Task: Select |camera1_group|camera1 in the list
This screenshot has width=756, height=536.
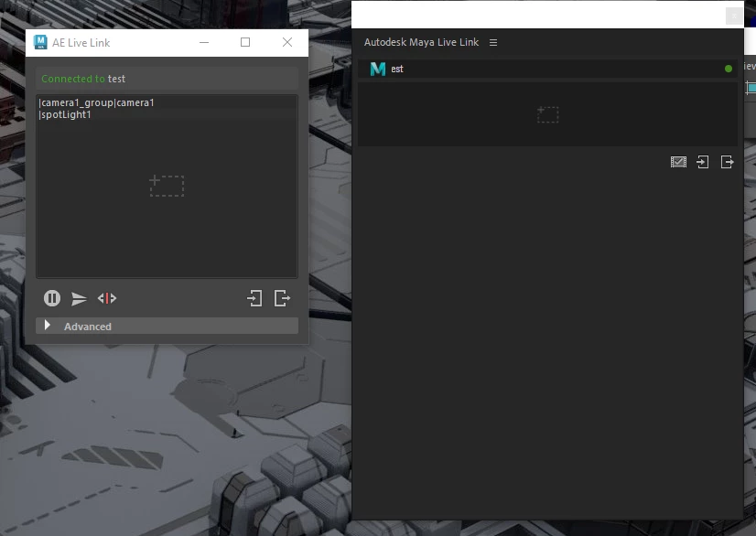Action: pyautogui.click(x=96, y=102)
